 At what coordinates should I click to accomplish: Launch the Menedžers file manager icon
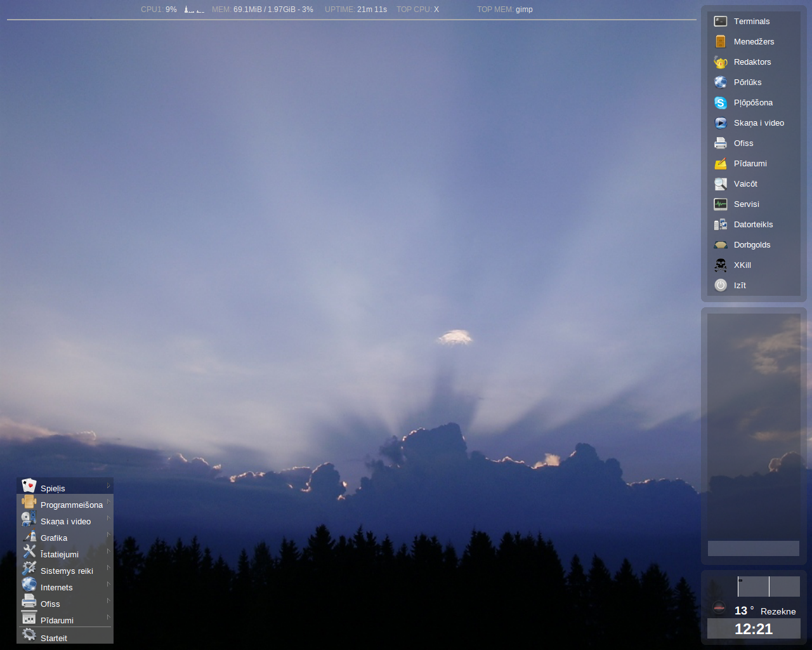point(720,41)
